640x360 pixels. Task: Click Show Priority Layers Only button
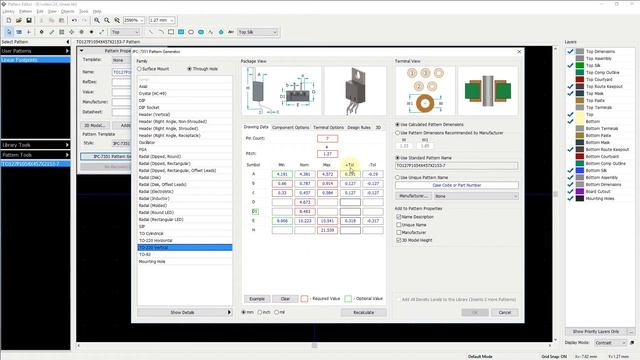coord(596,331)
